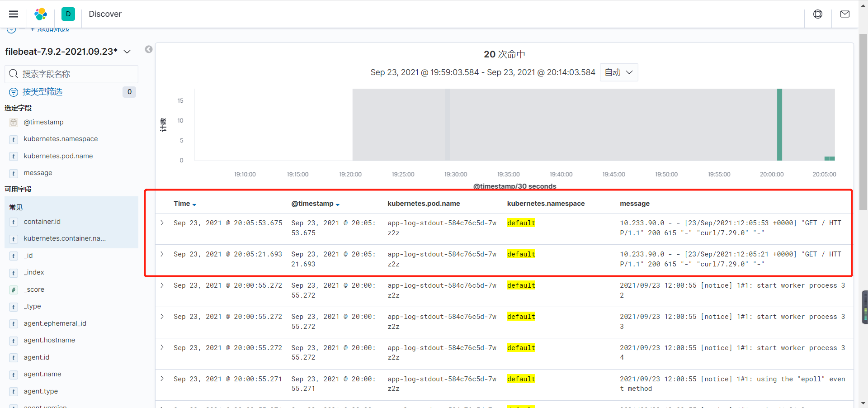Click the message column header
The image size is (868, 408).
635,204
